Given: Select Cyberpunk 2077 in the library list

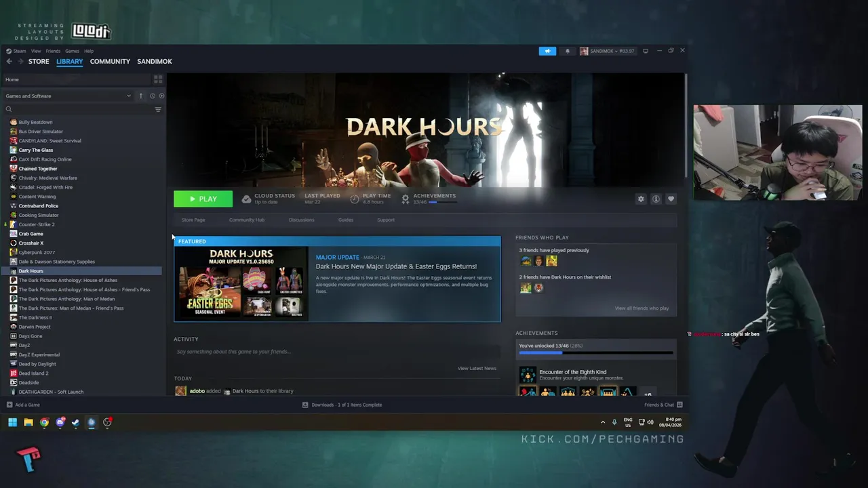Looking at the screenshot, I should tap(37, 252).
